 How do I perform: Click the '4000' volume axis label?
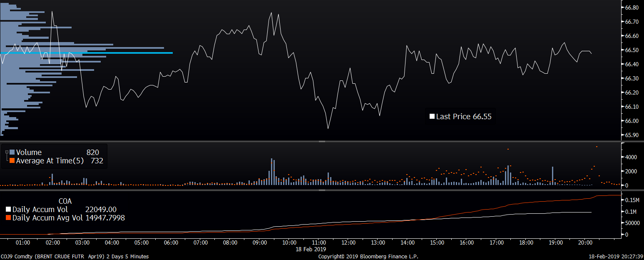pyautogui.click(x=631, y=157)
